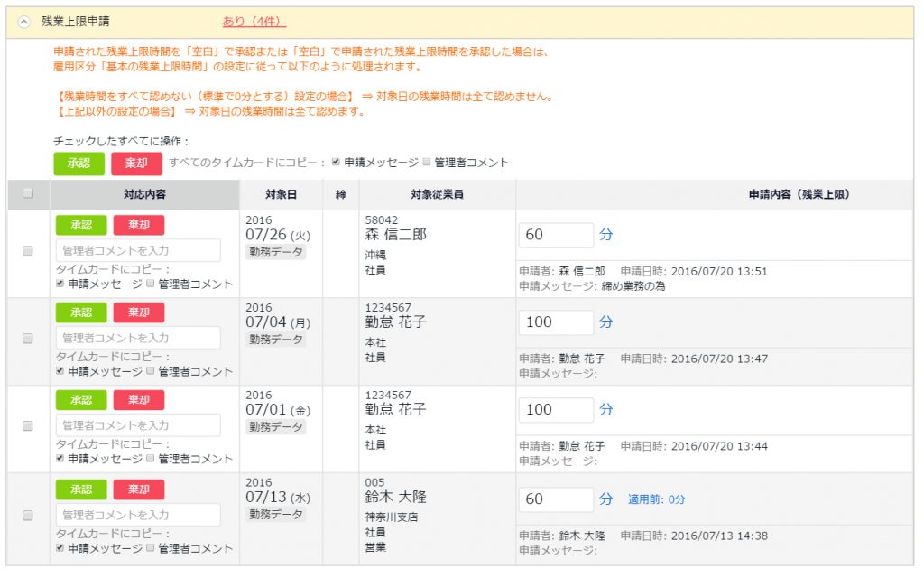
Task: Collapse the 残業上限申請 section chevron
Action: coord(24,21)
